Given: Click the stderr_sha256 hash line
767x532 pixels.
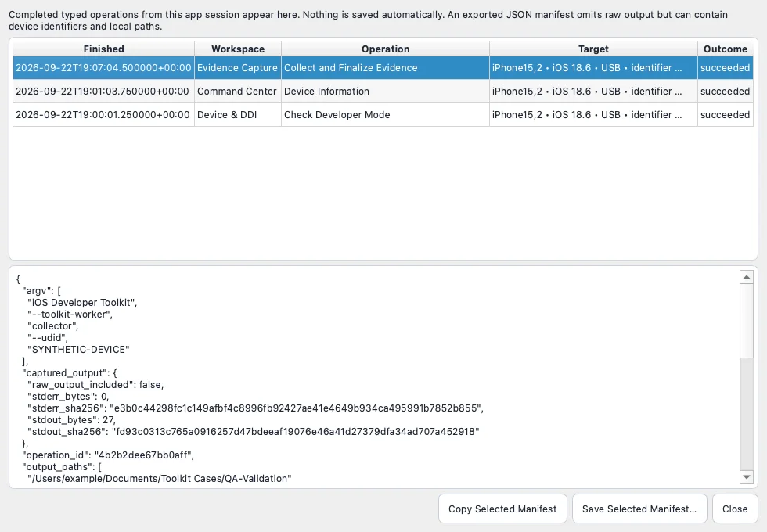Looking at the screenshot, I should [x=255, y=408].
